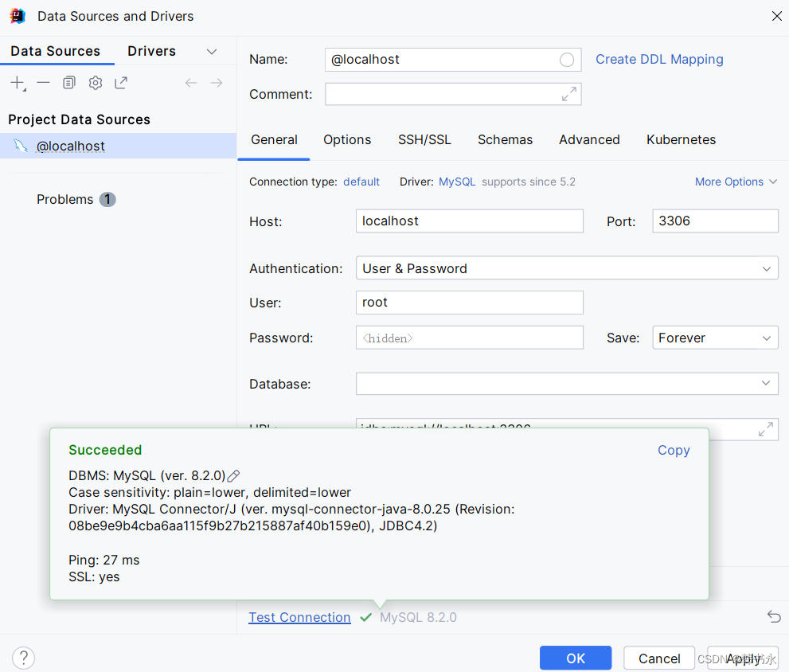Click the make global/export arrow icon
The image size is (789, 672).
coord(121,83)
